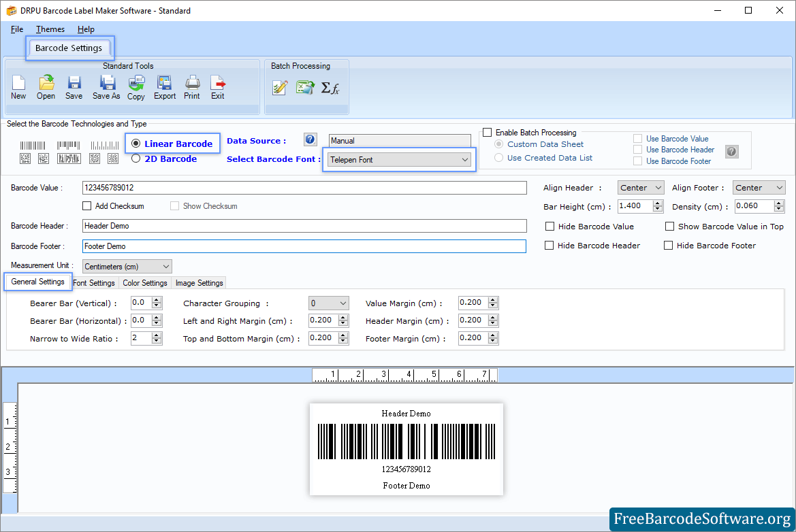Select the 2D Barcode radio button

pyautogui.click(x=136, y=159)
